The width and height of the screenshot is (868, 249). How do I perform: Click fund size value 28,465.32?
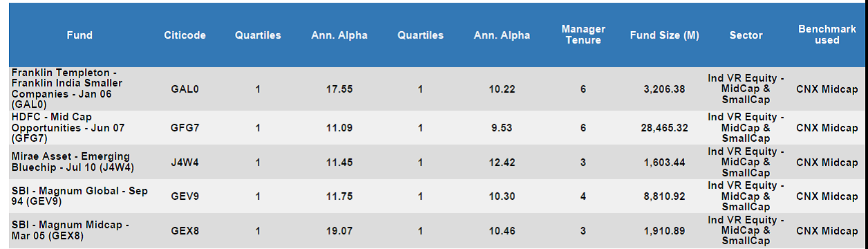click(x=664, y=128)
